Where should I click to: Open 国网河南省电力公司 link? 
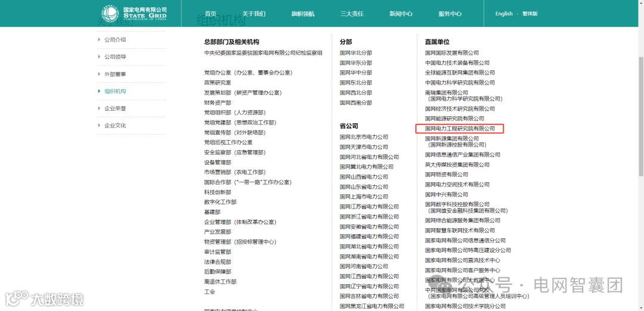click(364, 266)
